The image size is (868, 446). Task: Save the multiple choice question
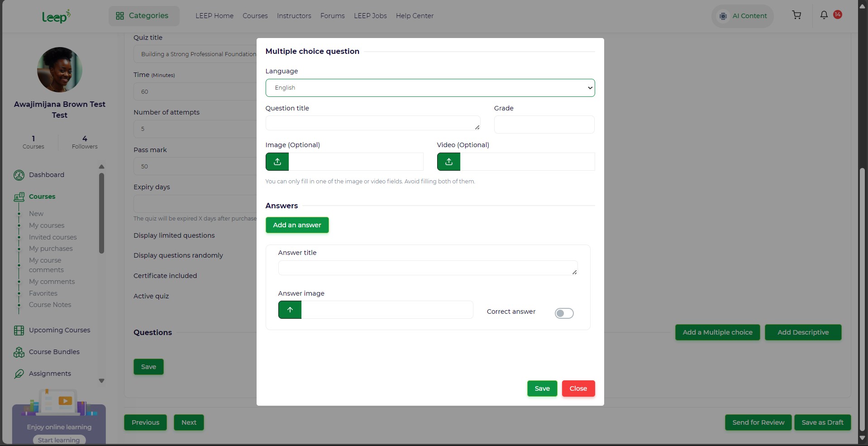(542, 388)
